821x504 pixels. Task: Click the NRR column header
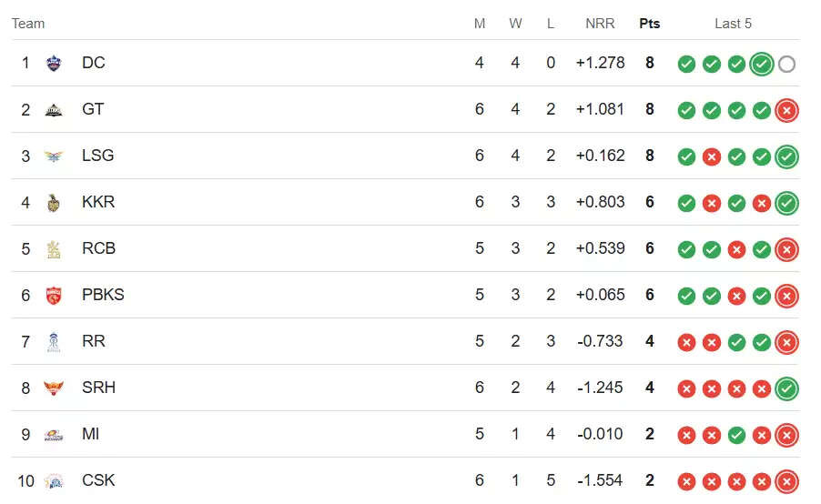pos(600,24)
